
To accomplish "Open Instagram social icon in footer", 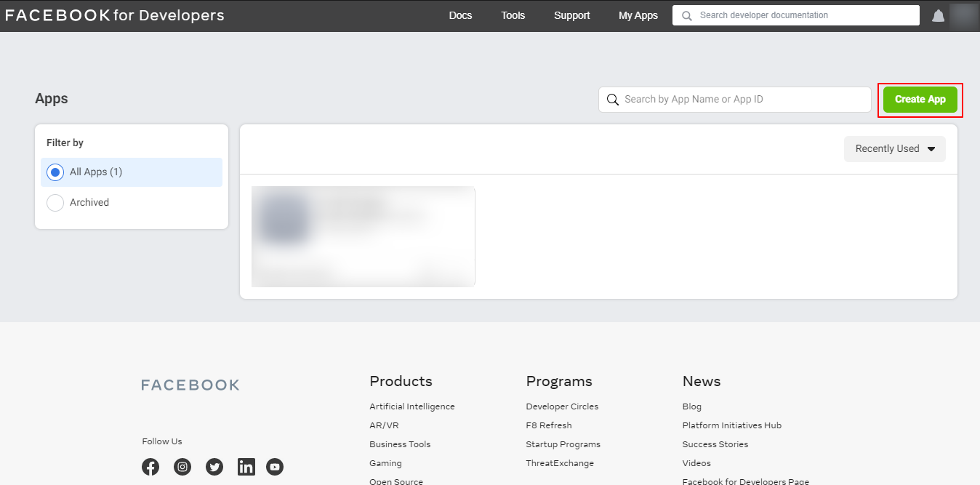I will pos(182,467).
